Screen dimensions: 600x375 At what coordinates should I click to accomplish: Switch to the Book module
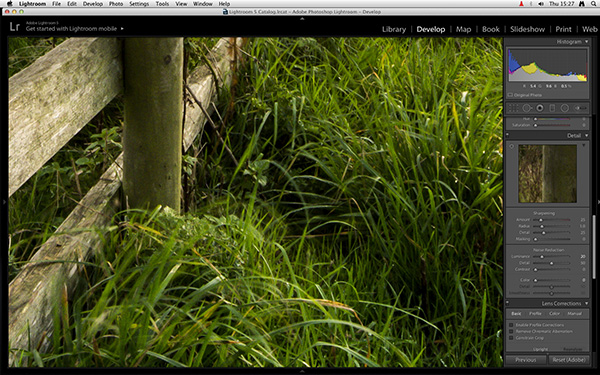tap(491, 29)
